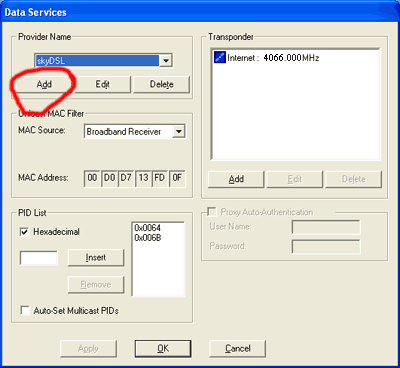Click the Data Services title bar

coord(200,12)
